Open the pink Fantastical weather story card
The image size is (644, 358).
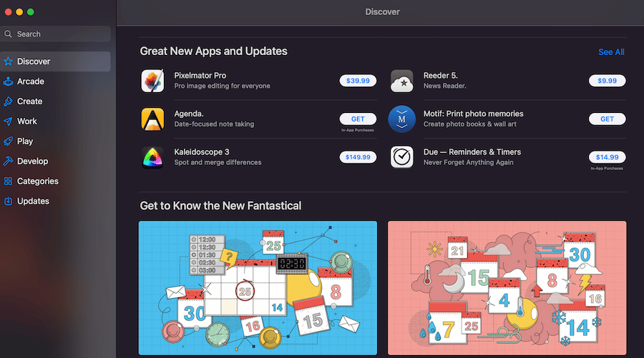tap(507, 288)
